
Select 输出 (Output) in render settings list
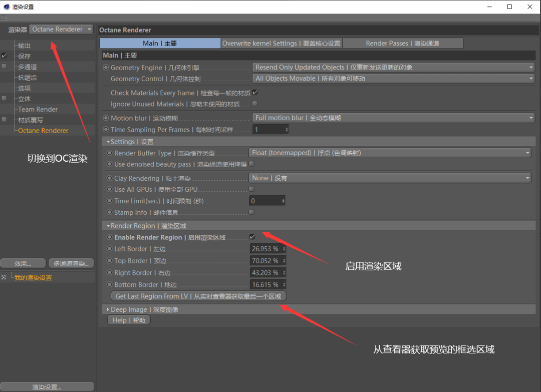click(24, 46)
